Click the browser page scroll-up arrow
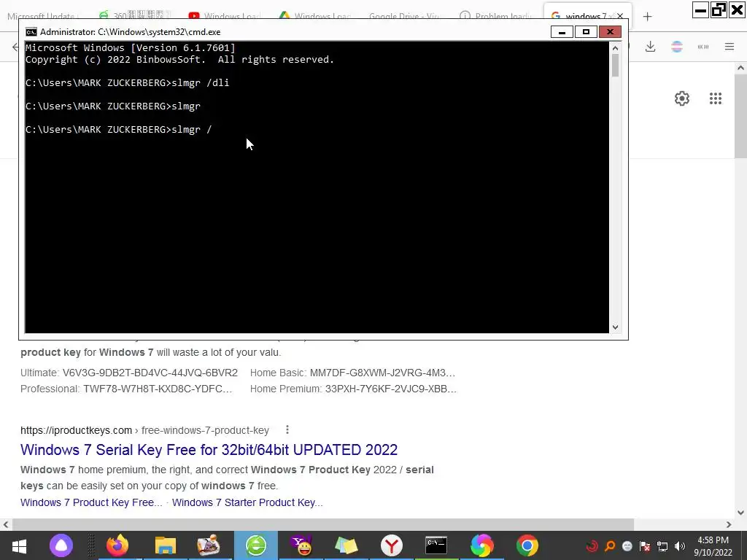 (740, 68)
